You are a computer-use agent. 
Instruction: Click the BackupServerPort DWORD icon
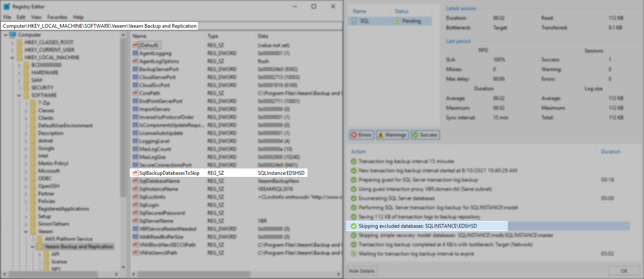tap(135, 69)
